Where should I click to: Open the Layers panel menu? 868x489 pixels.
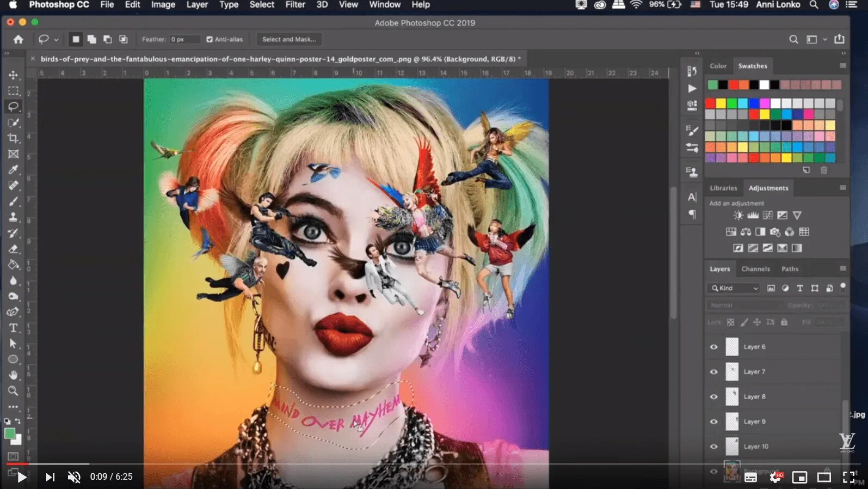pyautogui.click(x=842, y=268)
